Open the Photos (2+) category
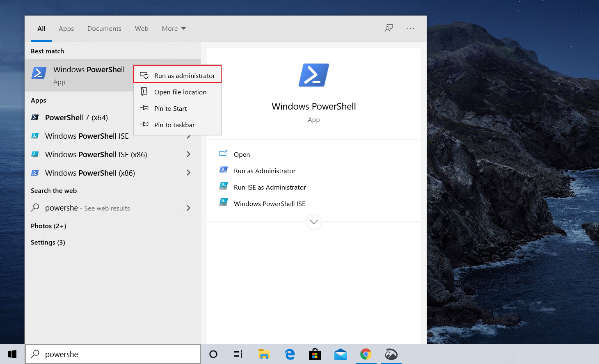Screen dimensions: 599x364 48,226
